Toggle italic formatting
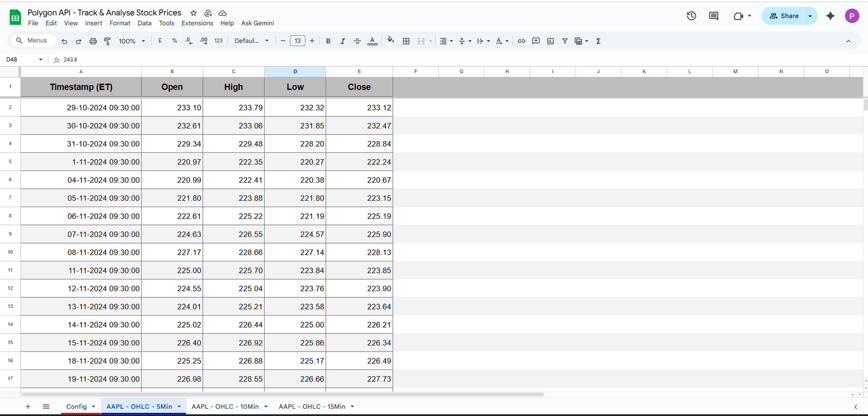The image size is (868, 416). [342, 41]
